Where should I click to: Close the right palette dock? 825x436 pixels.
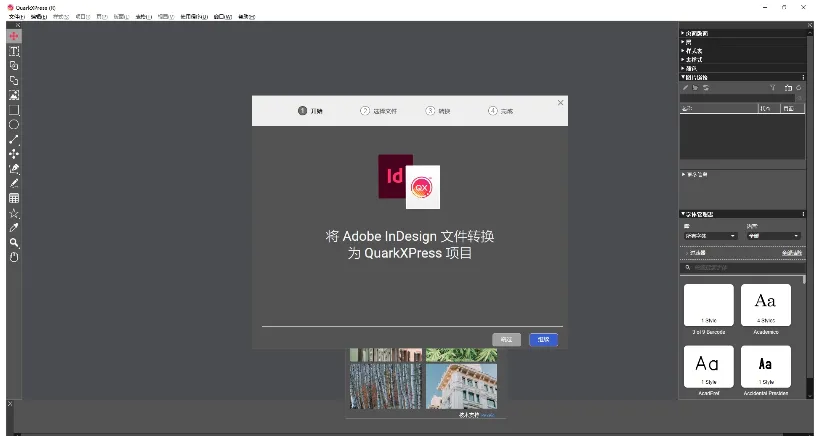point(810,25)
